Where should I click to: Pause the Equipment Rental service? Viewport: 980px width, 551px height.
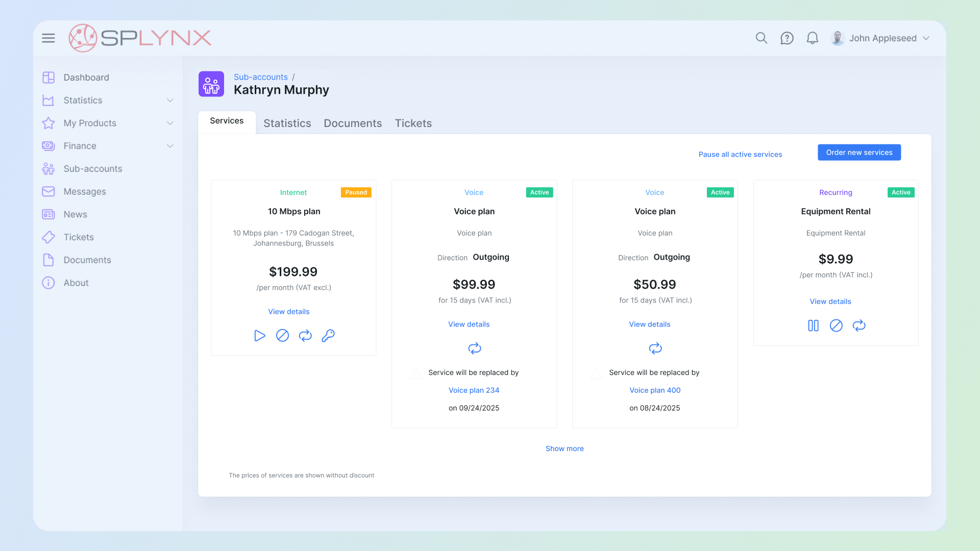click(813, 325)
